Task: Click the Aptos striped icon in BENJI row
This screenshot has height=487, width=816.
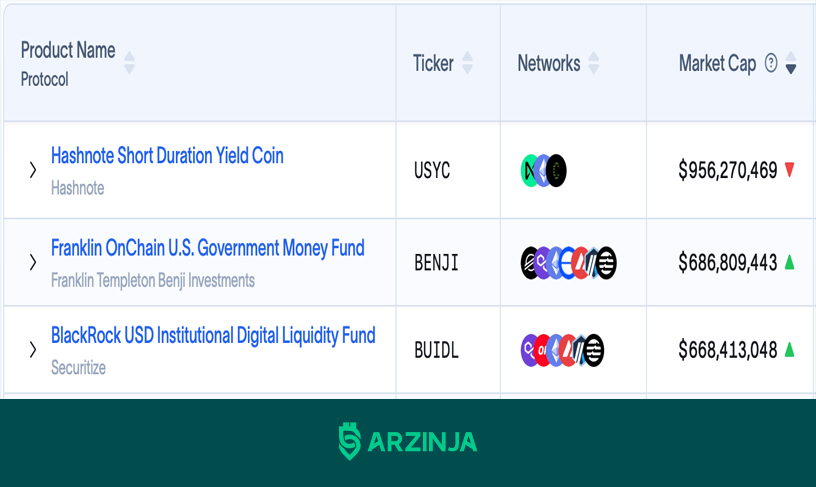Action: point(606,263)
